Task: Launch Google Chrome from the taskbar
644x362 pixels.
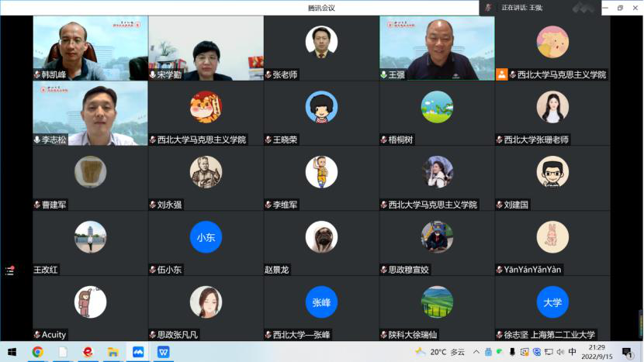Action: 37,352
